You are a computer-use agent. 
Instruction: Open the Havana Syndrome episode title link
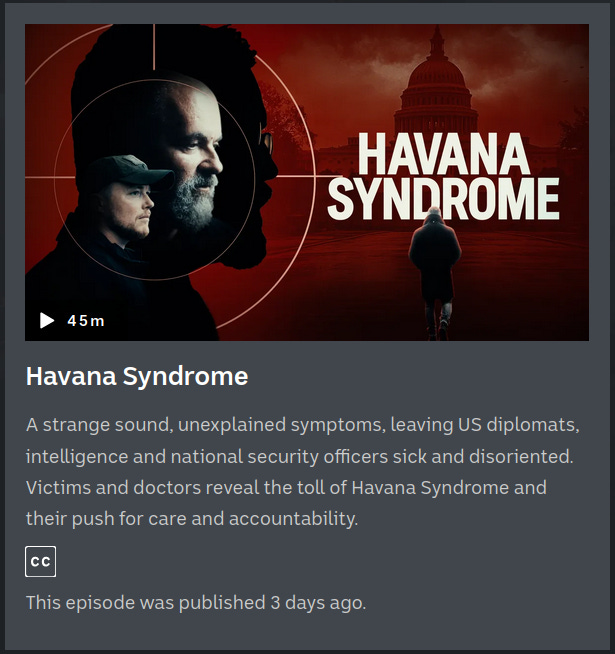coord(137,376)
